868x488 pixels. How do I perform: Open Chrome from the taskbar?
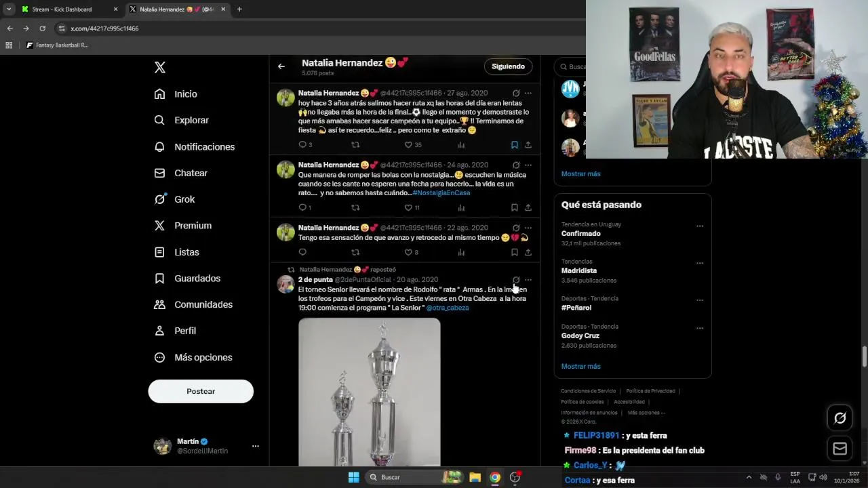[x=495, y=477]
